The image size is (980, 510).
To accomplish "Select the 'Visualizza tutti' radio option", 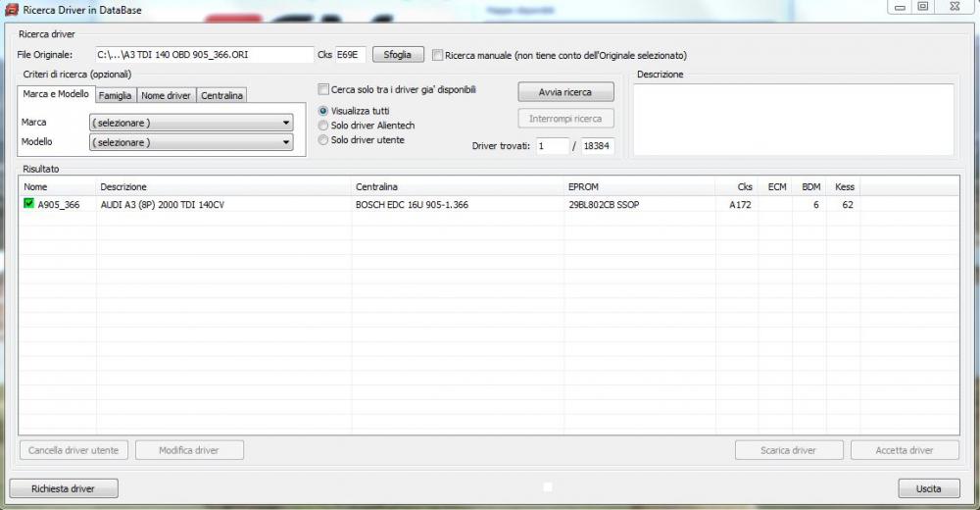I will pyautogui.click(x=323, y=111).
